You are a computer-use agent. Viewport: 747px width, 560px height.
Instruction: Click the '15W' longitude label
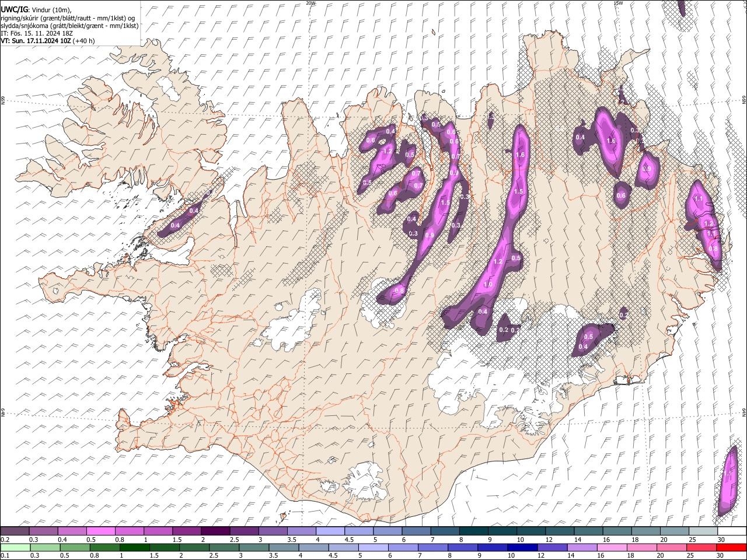618,3
